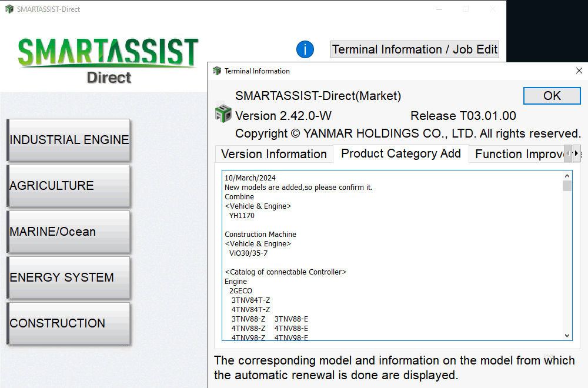Click the SMARTASSIST Direct logo banner
The height and width of the screenshot is (388, 588).
pos(108,60)
